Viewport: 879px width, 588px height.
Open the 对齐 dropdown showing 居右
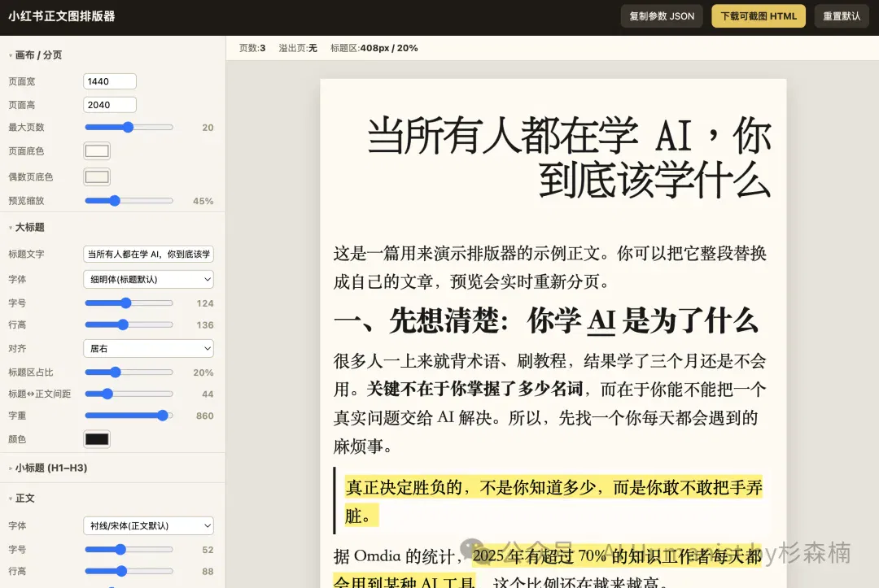point(149,348)
